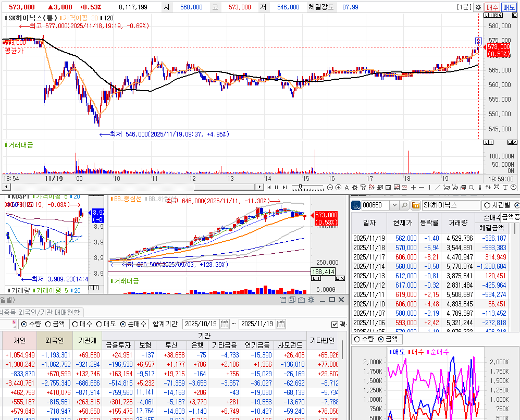Click the up-down arrows icon

pos(488,188)
